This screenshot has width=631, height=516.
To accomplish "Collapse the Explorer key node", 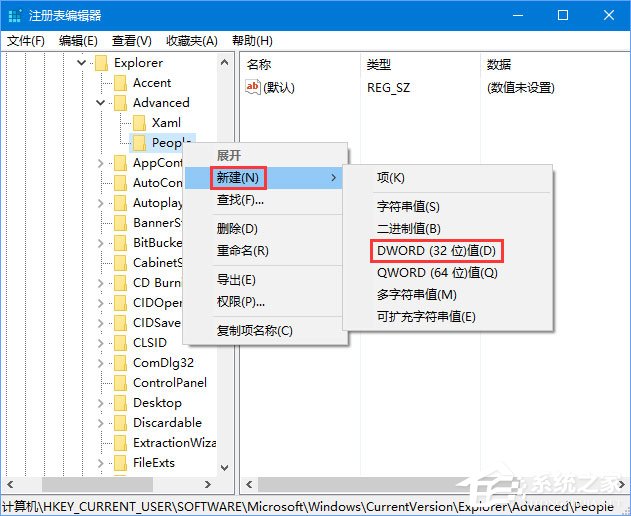I will point(81,63).
